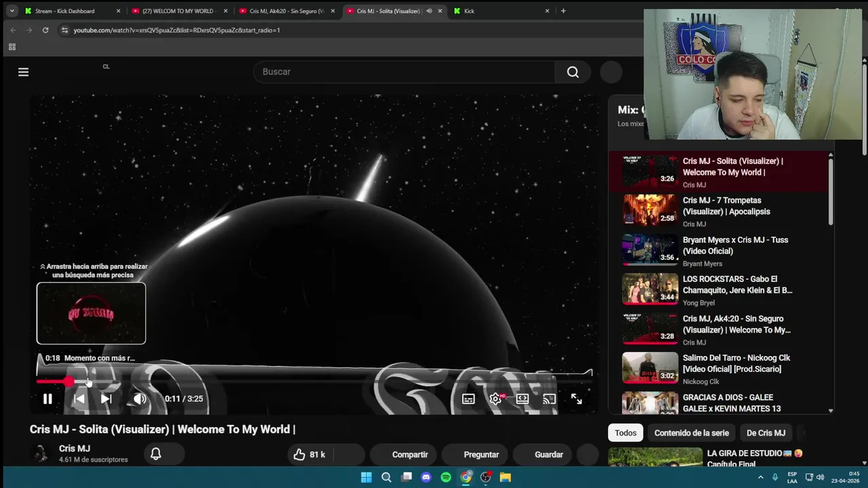Open the video player settings gear
Screen dimensions: 868x488
pos(496,399)
